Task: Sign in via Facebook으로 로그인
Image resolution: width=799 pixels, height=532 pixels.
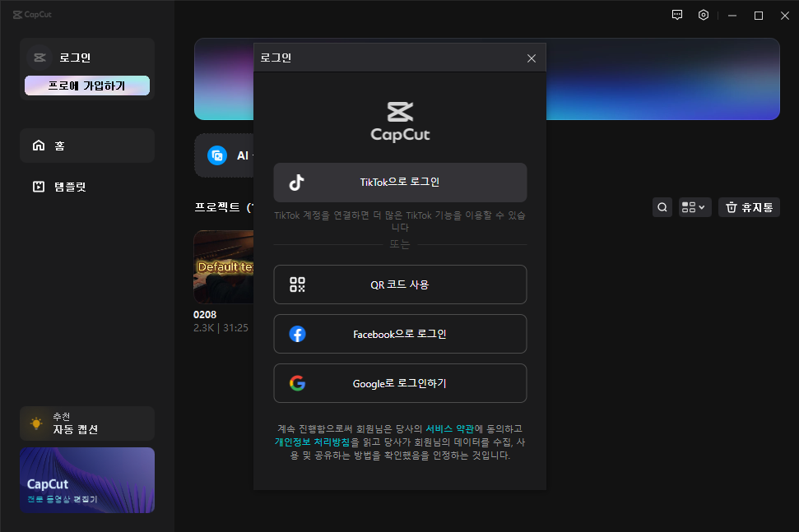Action: click(x=400, y=334)
